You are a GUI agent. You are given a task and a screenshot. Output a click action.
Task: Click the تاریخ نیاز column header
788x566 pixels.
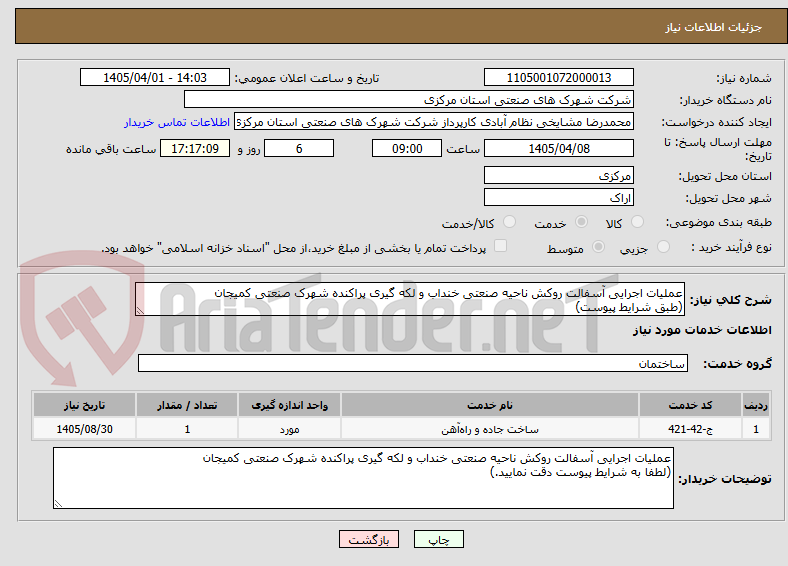click(x=84, y=405)
